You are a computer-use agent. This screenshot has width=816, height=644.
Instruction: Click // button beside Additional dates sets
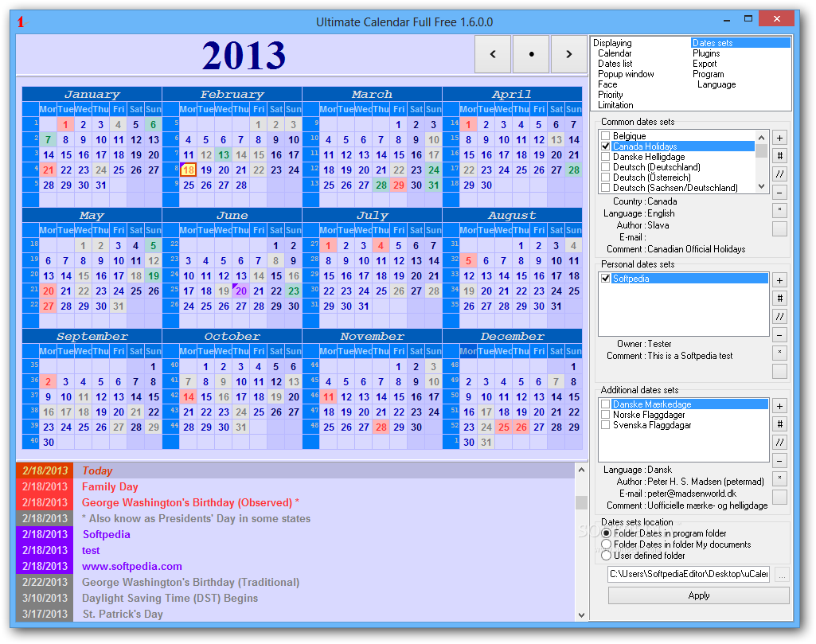(x=779, y=443)
